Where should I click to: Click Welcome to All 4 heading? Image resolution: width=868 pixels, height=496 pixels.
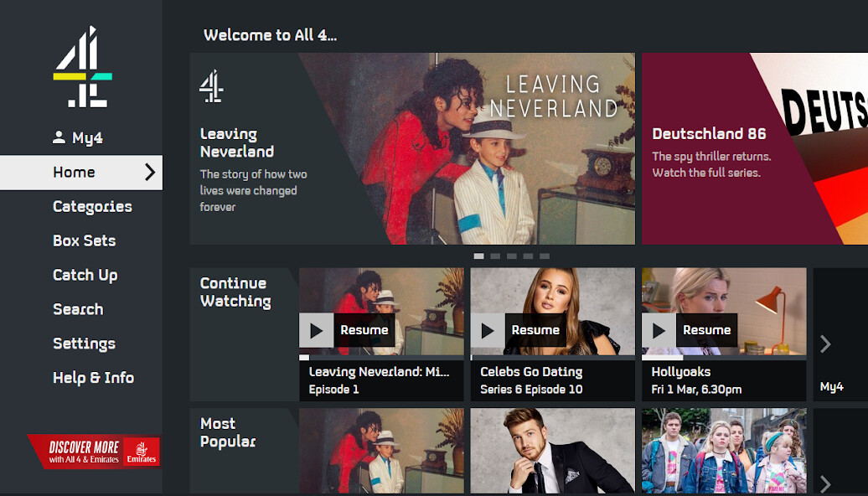[270, 35]
